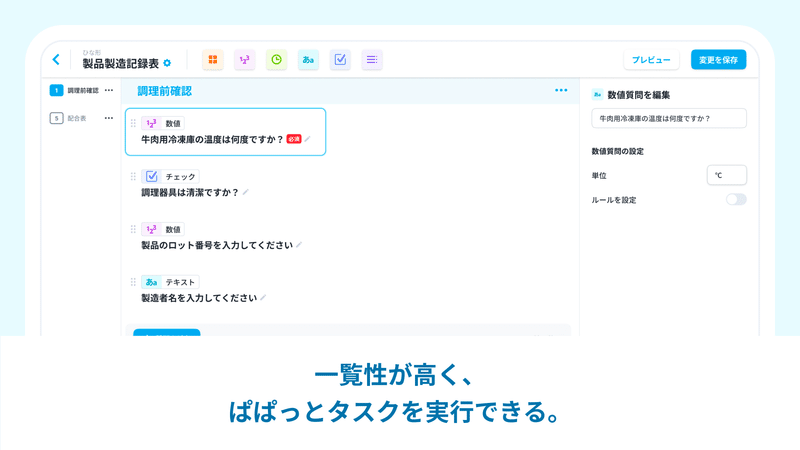The width and height of the screenshot is (800, 450).
Task: Open settings gear next to 製品製造記録表
Action: 167,63
